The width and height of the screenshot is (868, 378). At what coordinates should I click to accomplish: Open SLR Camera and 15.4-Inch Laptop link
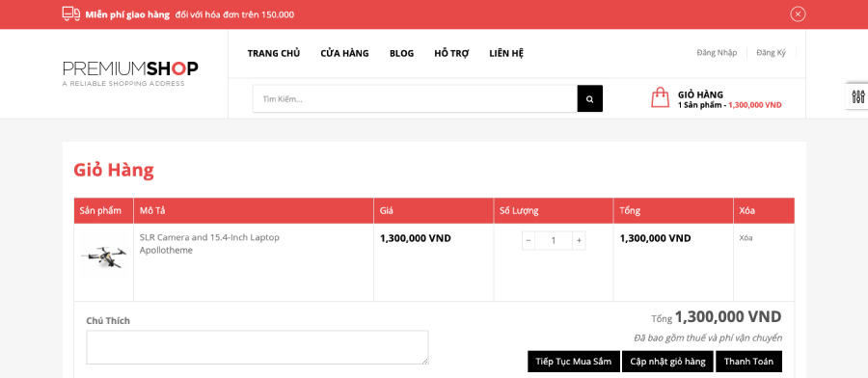tap(209, 237)
